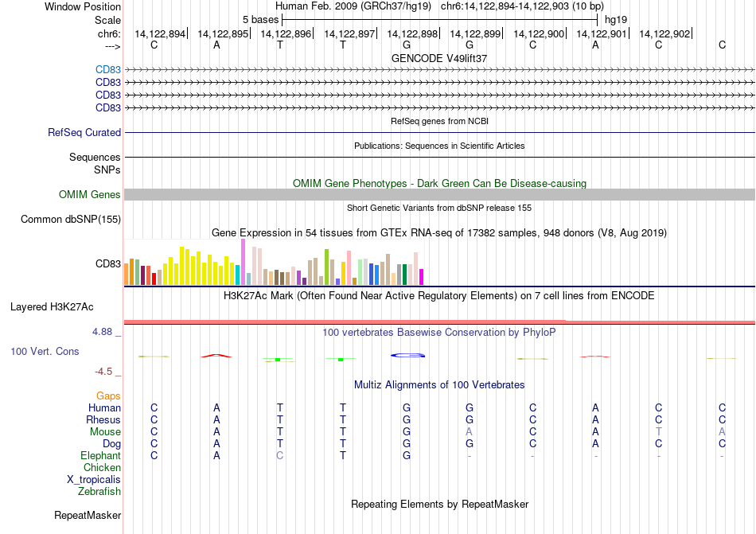Click the 100 Vert. Cons track label
Image resolution: width=756 pixels, height=534 pixels.
(45, 351)
